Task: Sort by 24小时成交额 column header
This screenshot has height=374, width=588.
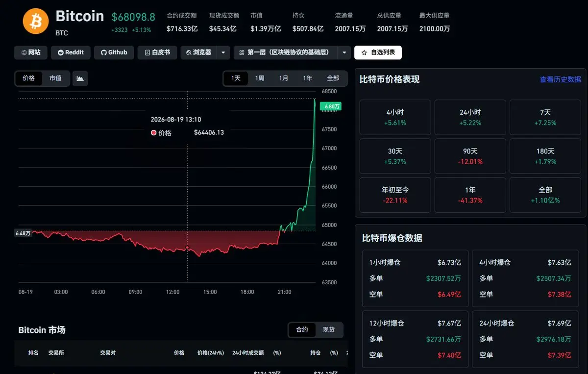Action: tap(248, 353)
